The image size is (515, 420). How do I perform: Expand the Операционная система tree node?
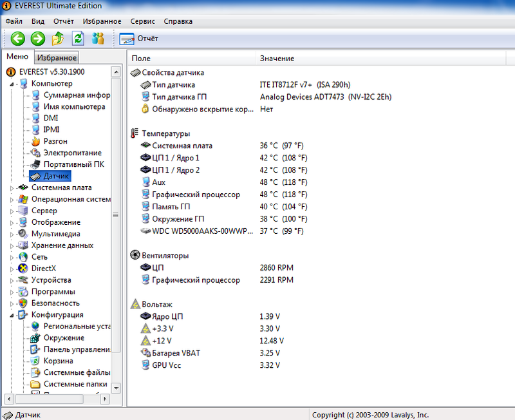[x=12, y=200]
